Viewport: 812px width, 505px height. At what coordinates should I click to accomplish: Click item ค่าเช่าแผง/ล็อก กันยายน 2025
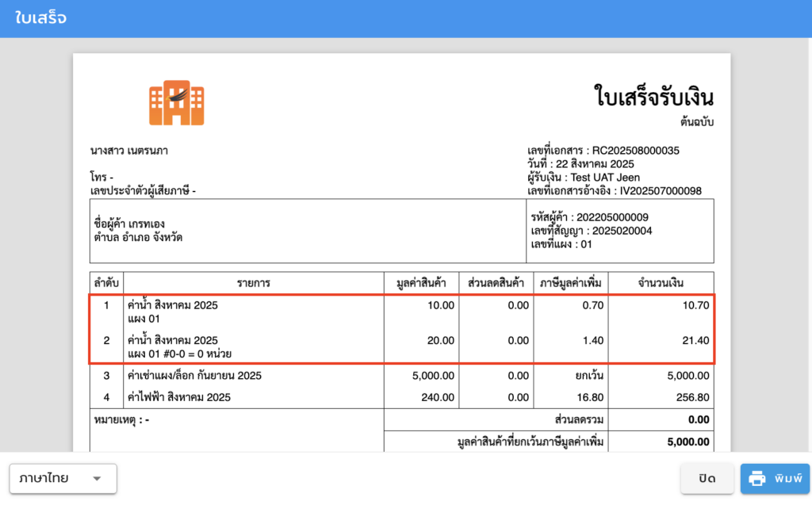tap(195, 376)
